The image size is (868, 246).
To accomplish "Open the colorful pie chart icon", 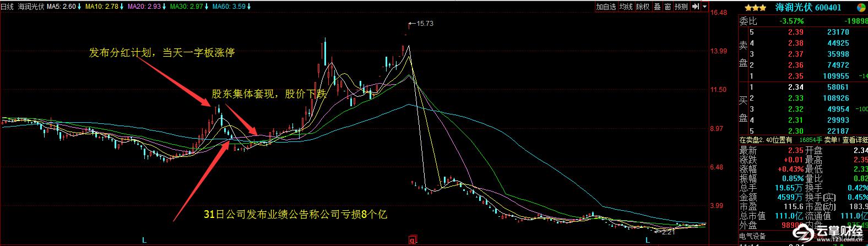I will pyautogui.click(x=862, y=8).
